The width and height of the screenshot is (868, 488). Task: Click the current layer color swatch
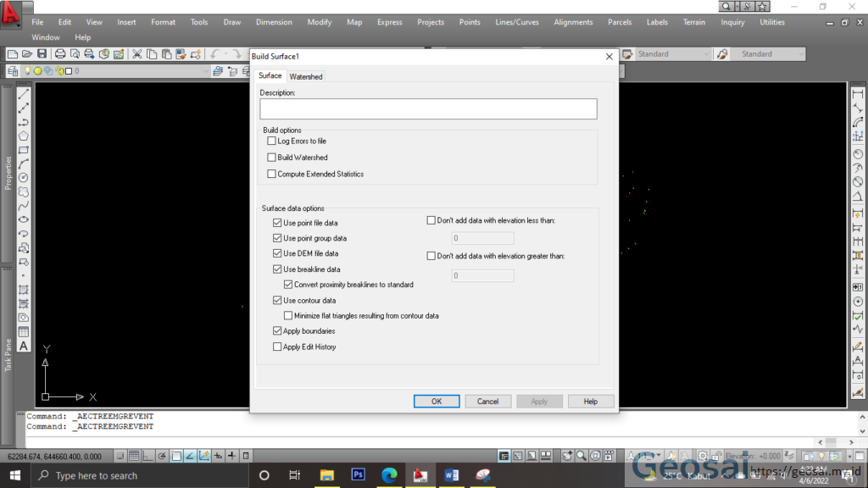pos(69,71)
